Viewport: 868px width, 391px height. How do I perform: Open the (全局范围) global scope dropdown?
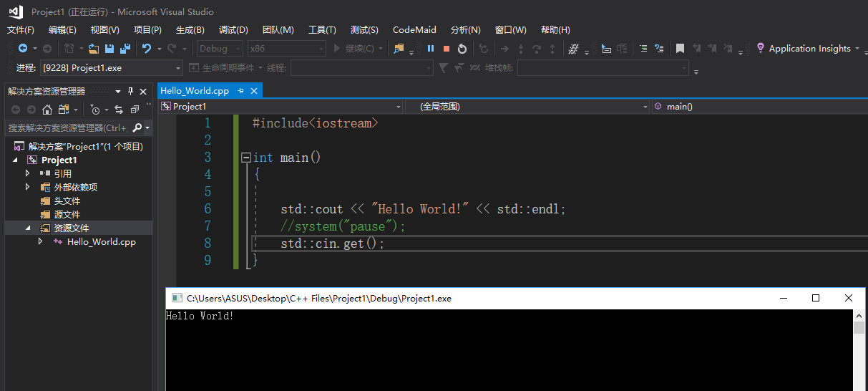pyautogui.click(x=645, y=107)
